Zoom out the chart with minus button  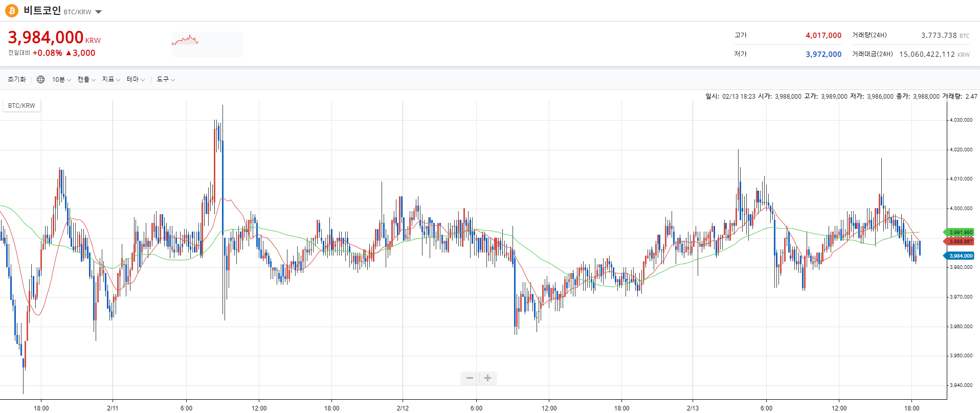click(x=470, y=378)
